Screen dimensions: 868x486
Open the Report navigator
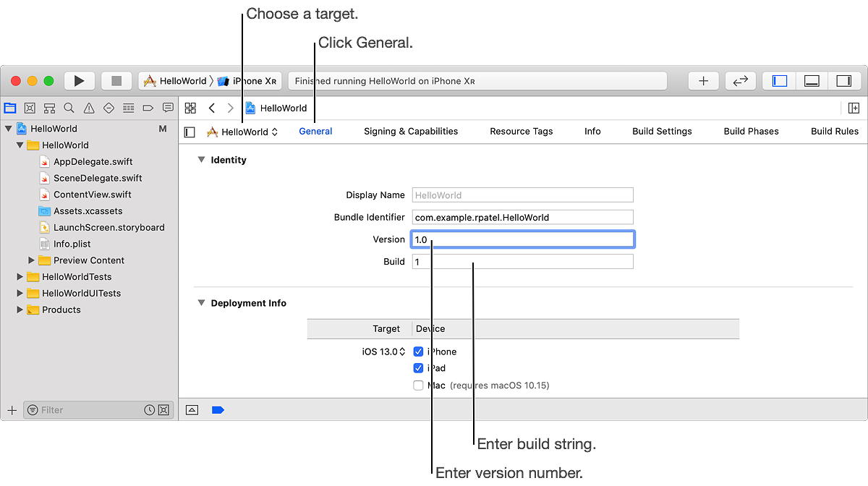pos(168,108)
